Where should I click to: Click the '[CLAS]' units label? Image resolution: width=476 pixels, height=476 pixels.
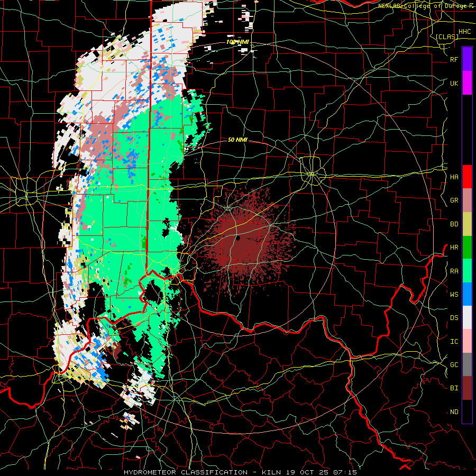(447, 36)
